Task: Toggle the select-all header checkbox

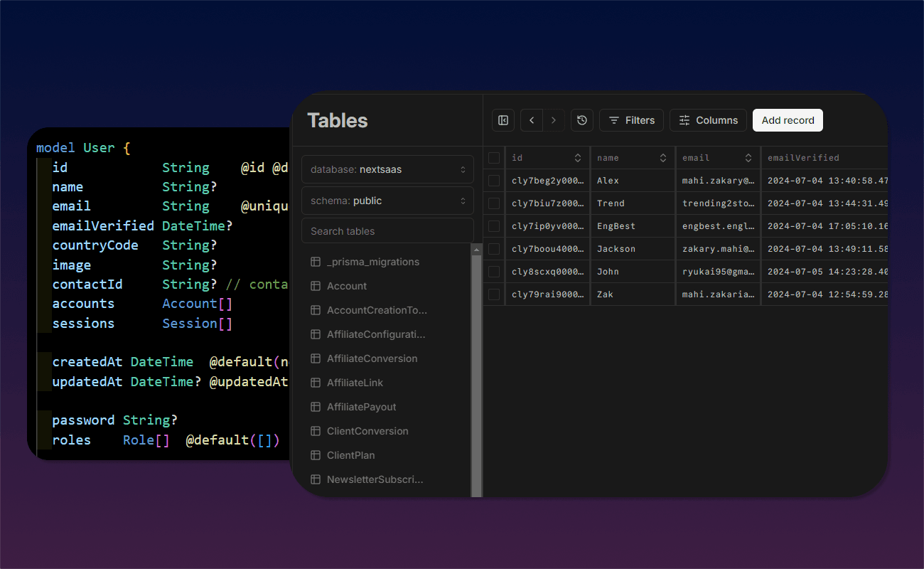Action: point(494,158)
